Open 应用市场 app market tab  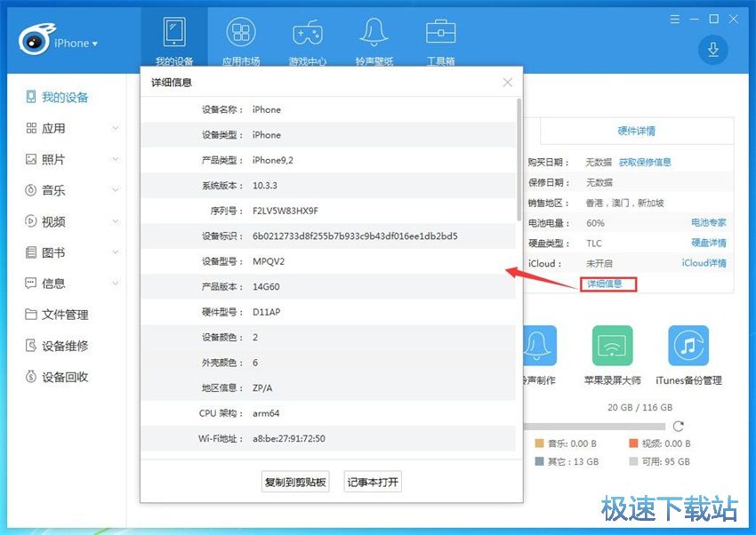tap(241, 41)
